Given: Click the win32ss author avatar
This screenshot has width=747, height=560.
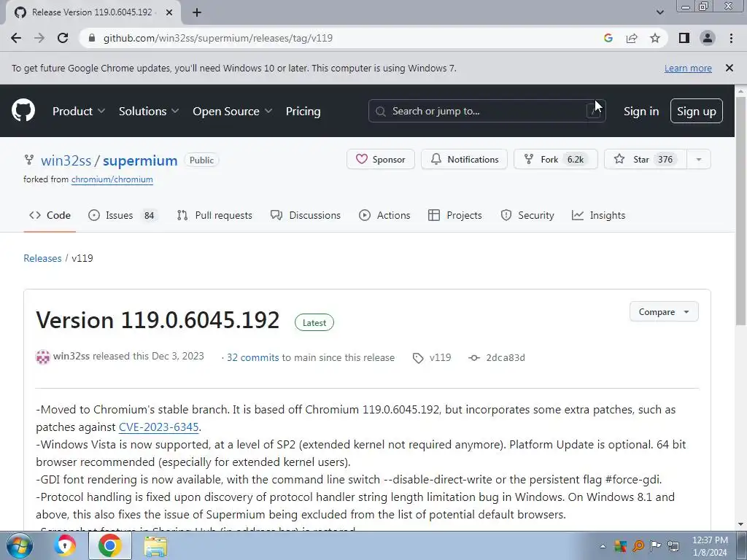Looking at the screenshot, I should pyautogui.click(x=43, y=357).
